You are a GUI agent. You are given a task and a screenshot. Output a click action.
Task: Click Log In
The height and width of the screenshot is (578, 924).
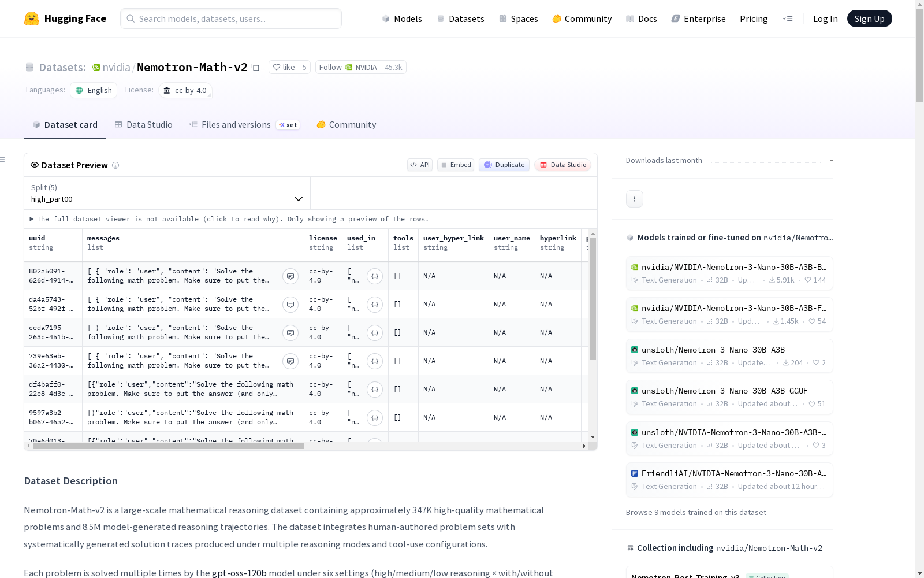tap(825, 18)
